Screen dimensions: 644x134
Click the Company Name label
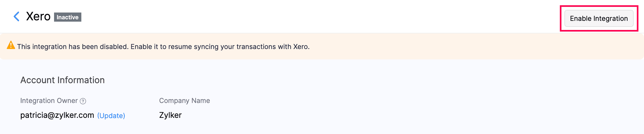[x=185, y=101]
